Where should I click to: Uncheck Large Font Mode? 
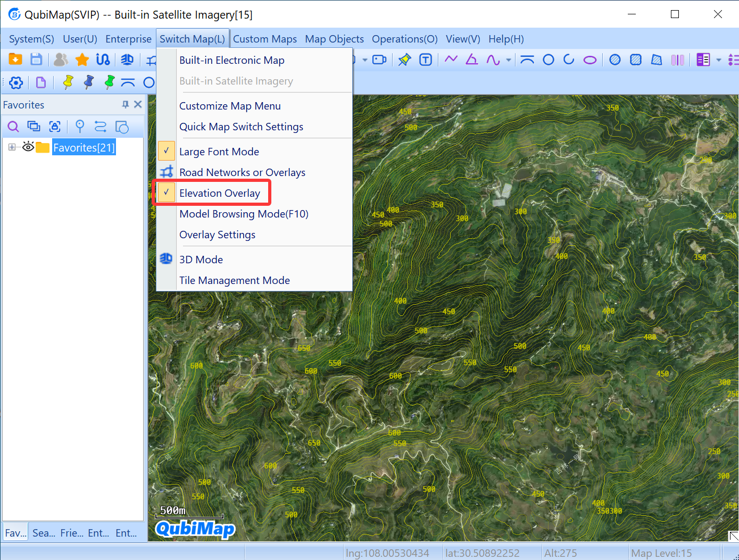coord(167,151)
